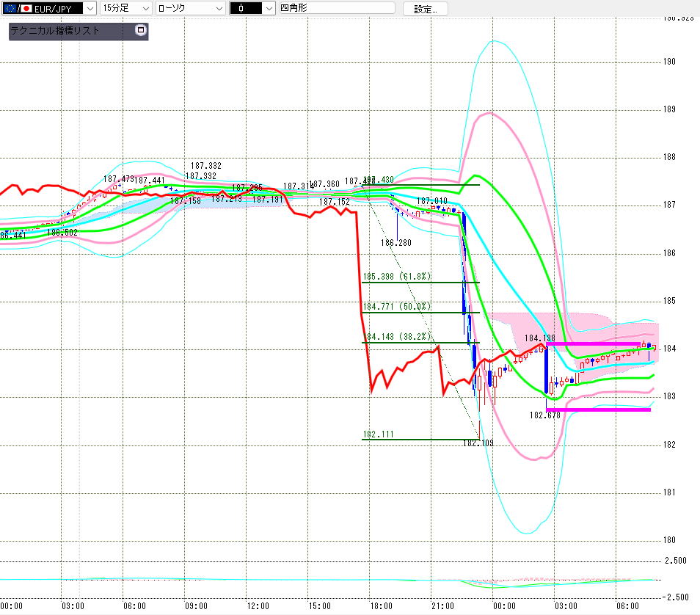Click the 185.398 (61.8%) Fibonacci level label
The image size is (700, 615).
point(396,277)
